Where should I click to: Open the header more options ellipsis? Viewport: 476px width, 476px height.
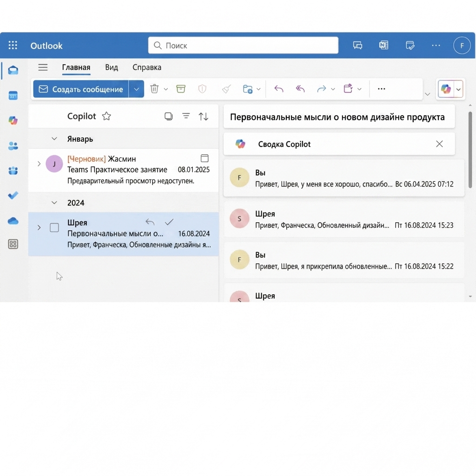click(x=436, y=46)
